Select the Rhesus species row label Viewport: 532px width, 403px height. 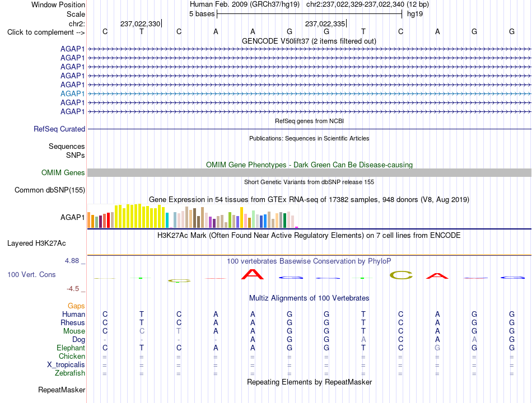73,323
